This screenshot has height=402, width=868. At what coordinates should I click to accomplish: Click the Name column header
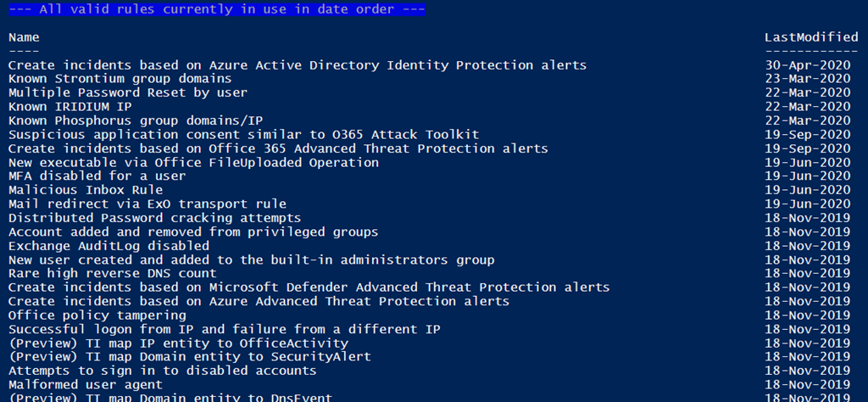pos(24,37)
